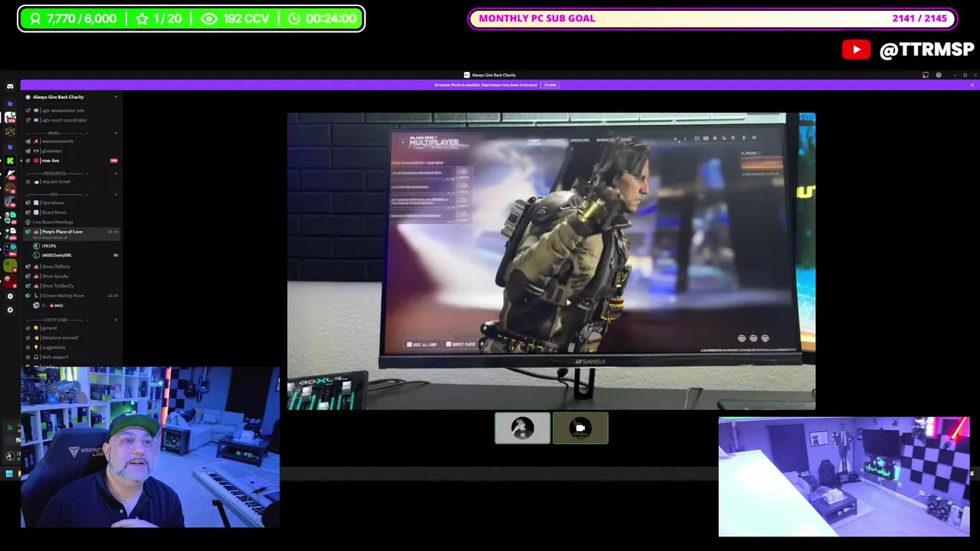
Task: Open the Discord inbox icon in title bar
Action: [926, 75]
